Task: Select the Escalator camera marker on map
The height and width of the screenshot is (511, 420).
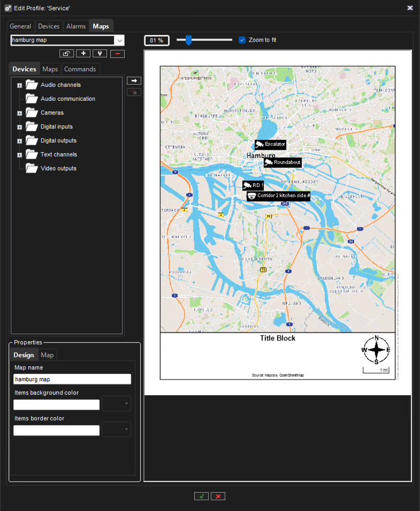Action: pos(270,145)
